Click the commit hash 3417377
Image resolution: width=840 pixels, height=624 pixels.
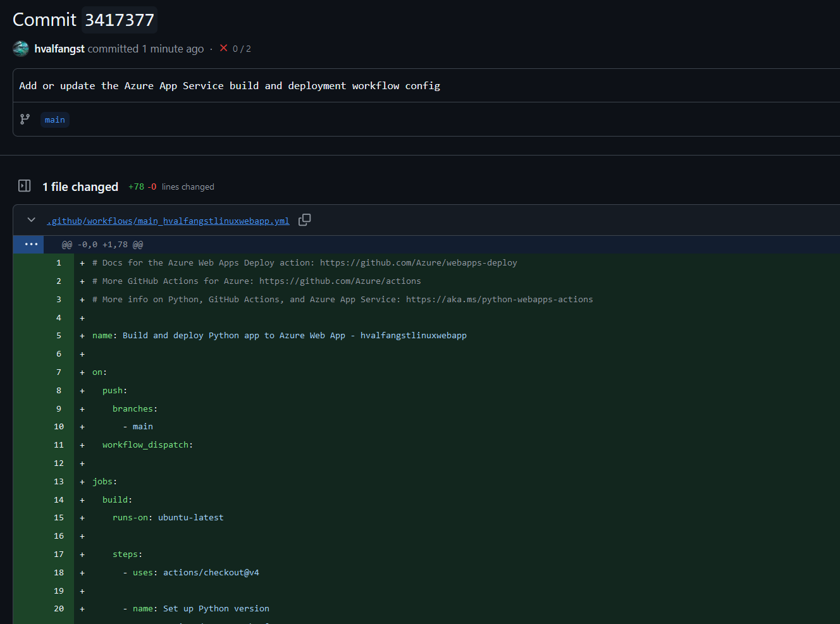(120, 20)
